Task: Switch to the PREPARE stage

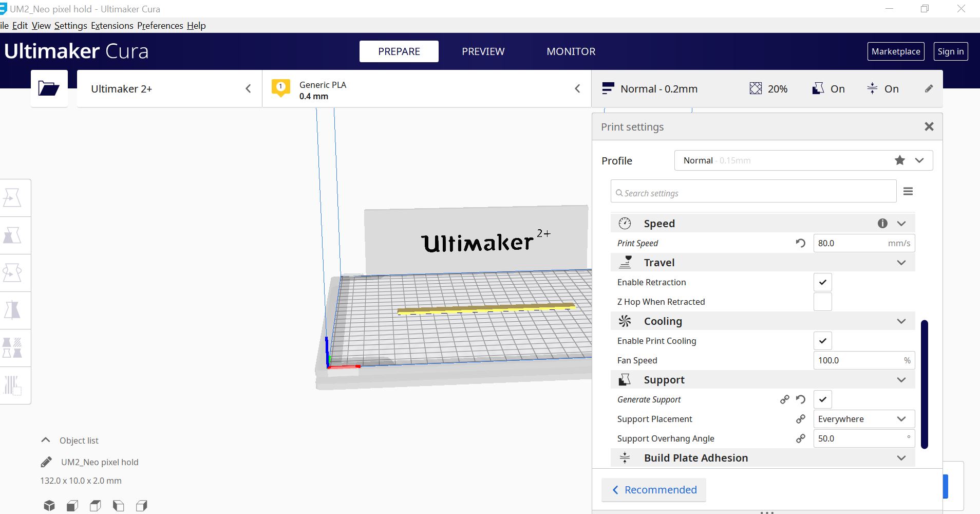Action: 399,51
